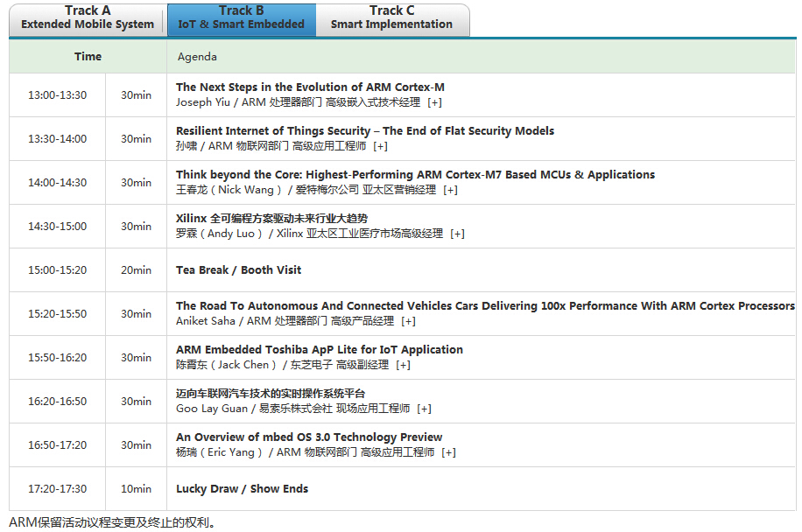802x532 pixels.
Task: Click the Agenda column header
Action: pos(197,57)
